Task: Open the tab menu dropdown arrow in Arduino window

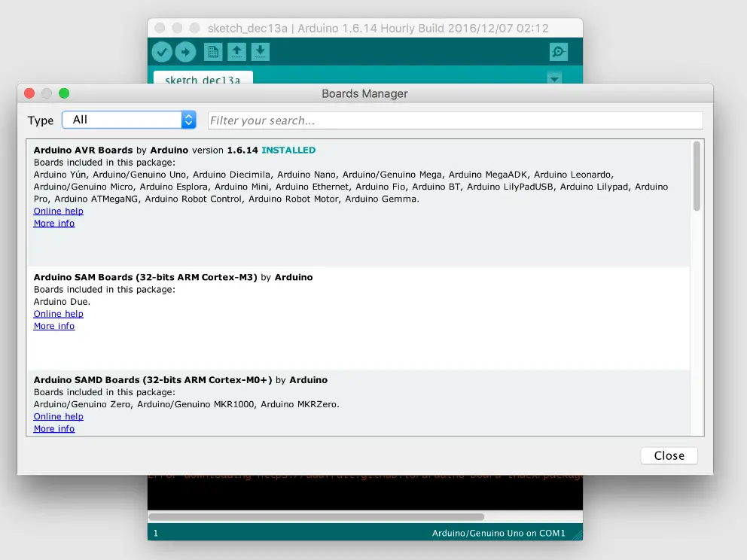Action: [554, 78]
